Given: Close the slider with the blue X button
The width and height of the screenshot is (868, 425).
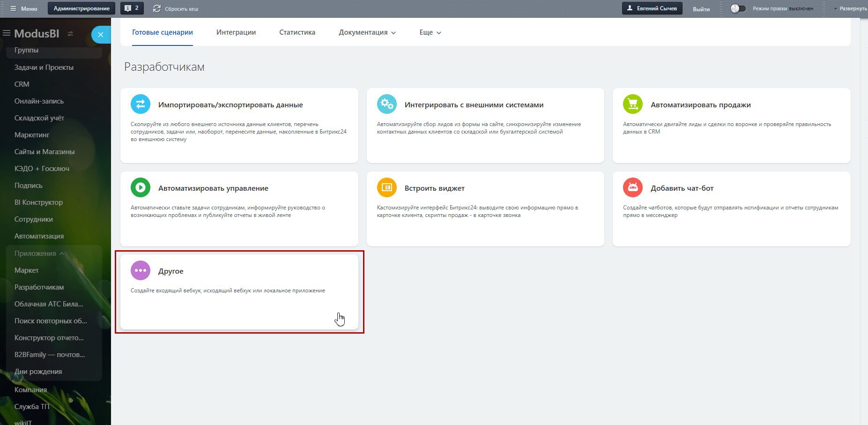Looking at the screenshot, I should (101, 35).
